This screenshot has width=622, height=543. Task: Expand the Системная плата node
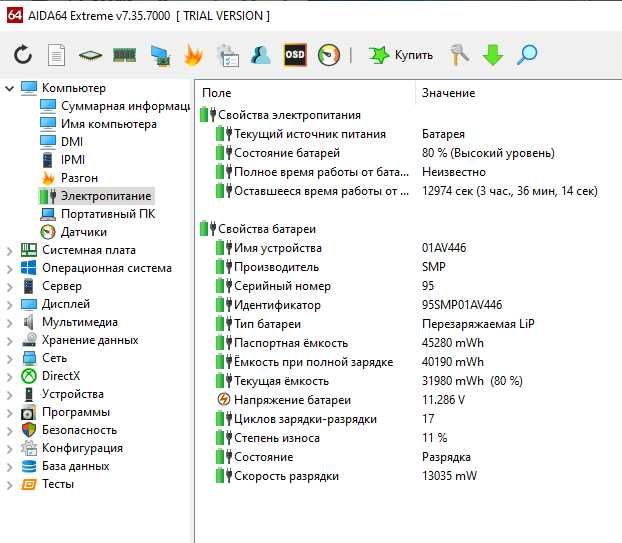click(10, 251)
